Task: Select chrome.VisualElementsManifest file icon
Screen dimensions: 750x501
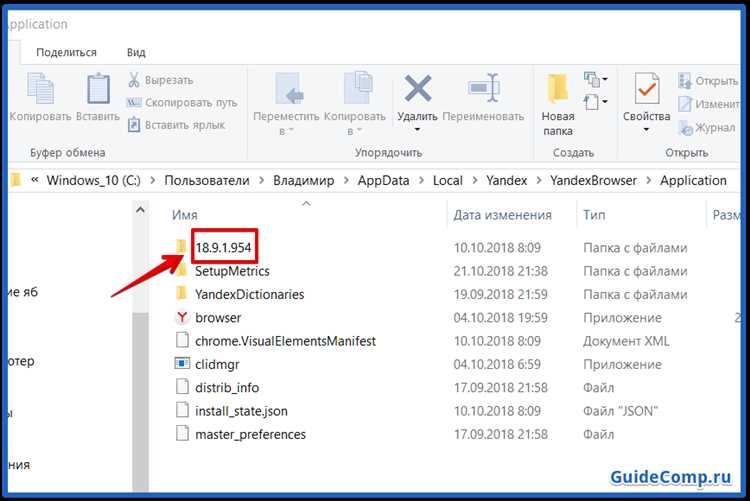Action: coord(182,340)
